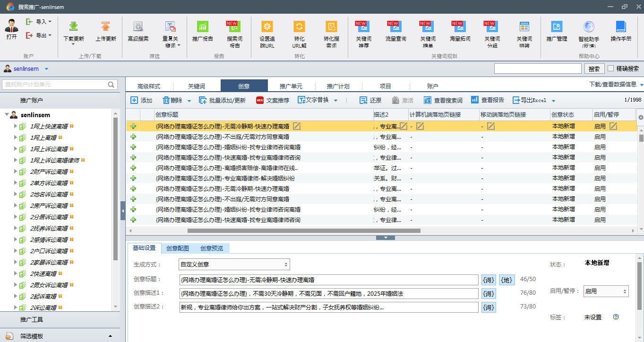Click the 下载更新 download icon
Screen dimensions: 644x342
[74, 27]
